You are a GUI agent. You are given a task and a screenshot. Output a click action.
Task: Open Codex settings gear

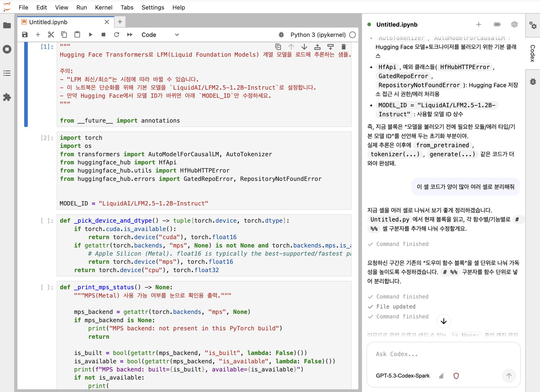514,24
